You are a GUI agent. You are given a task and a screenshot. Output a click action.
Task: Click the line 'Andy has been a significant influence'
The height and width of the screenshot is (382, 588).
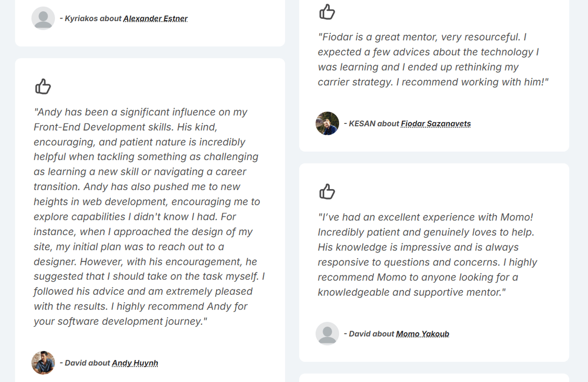(x=141, y=112)
